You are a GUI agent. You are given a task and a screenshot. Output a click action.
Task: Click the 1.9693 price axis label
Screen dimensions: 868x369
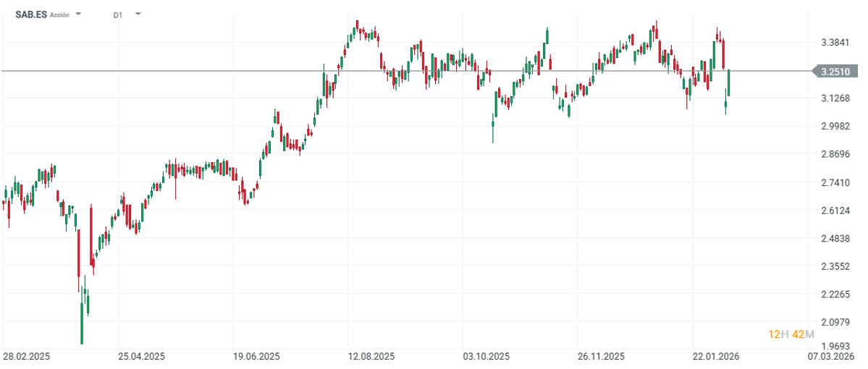click(x=835, y=346)
